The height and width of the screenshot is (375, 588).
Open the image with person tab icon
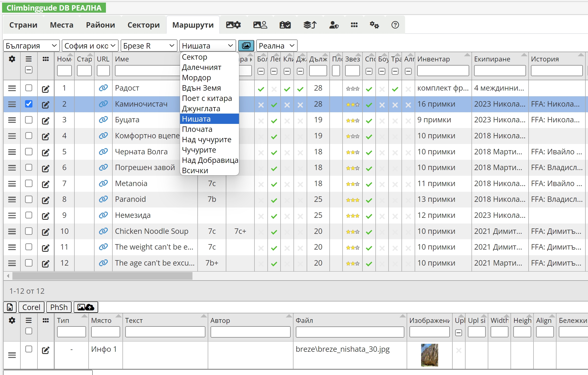tap(260, 25)
